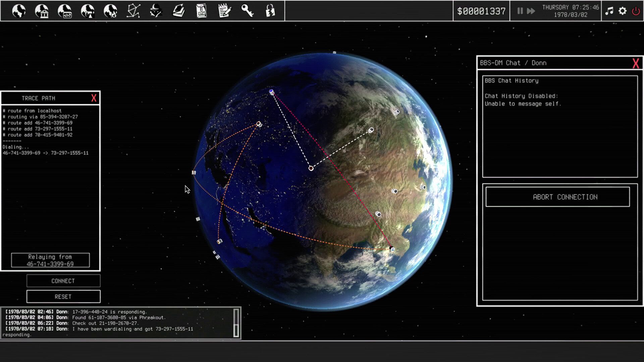Open the network node graph icon
This screenshot has width=644, height=362.
(133, 11)
